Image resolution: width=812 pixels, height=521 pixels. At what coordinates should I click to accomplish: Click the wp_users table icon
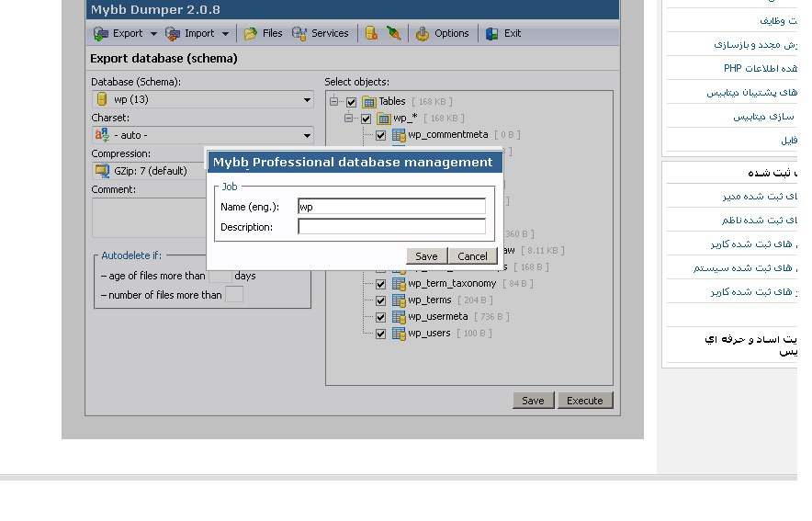399,334
